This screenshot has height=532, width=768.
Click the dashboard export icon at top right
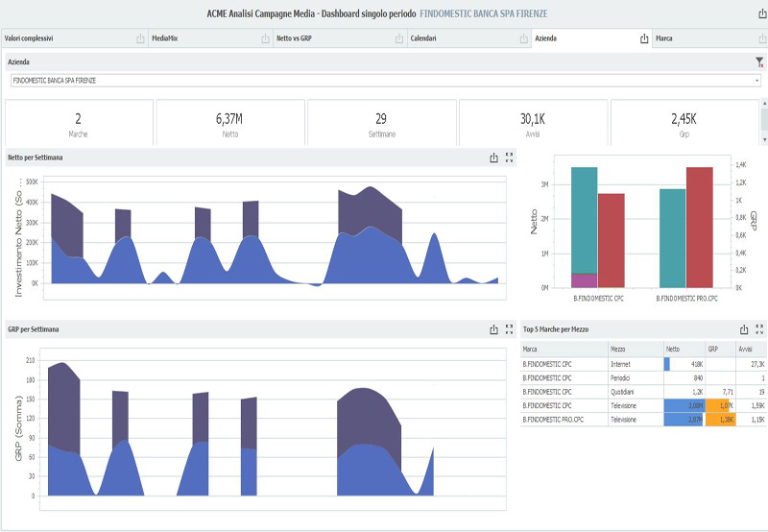click(x=759, y=14)
